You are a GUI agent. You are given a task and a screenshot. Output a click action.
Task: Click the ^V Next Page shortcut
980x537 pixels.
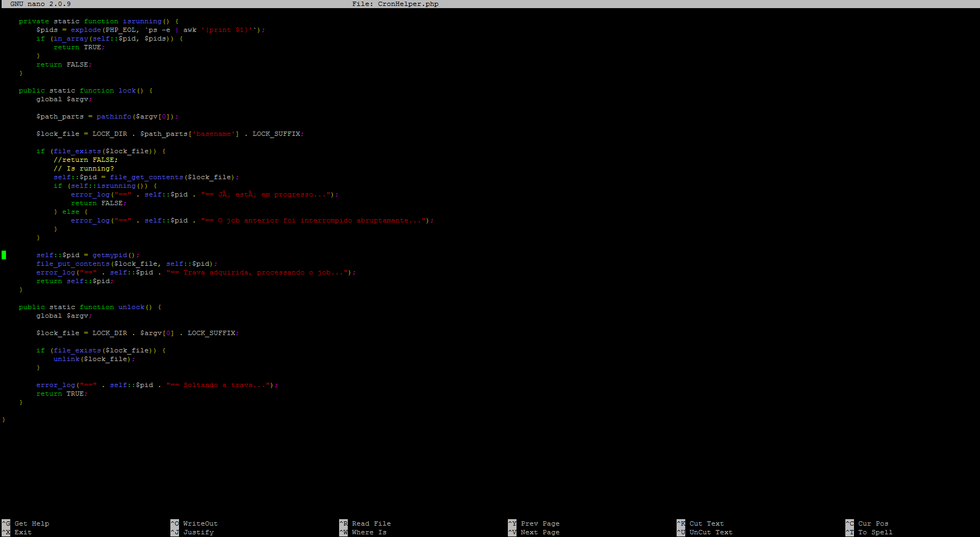[x=534, y=532]
